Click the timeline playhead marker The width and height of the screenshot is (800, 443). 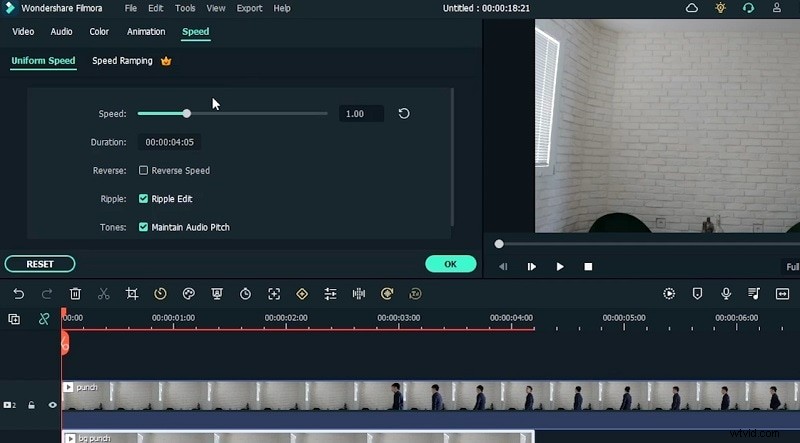click(x=64, y=342)
